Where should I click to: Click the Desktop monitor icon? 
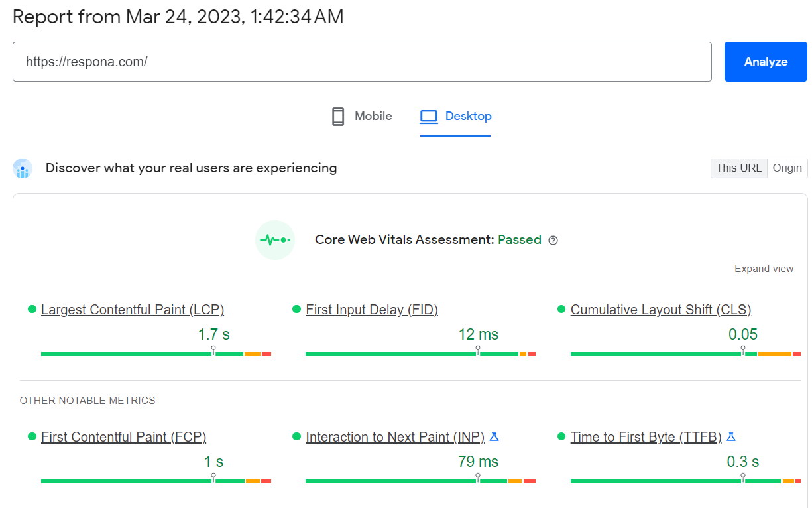(x=428, y=115)
